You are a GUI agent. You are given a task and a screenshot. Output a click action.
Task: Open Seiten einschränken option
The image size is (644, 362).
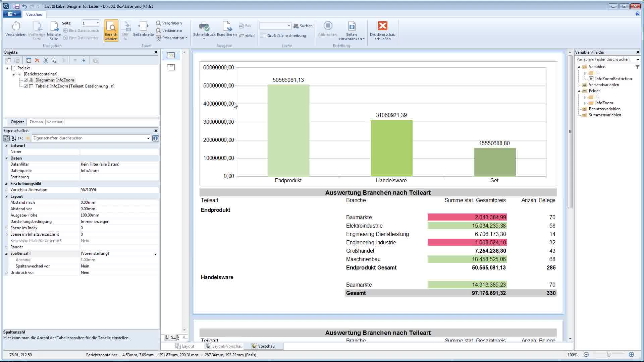(352, 31)
